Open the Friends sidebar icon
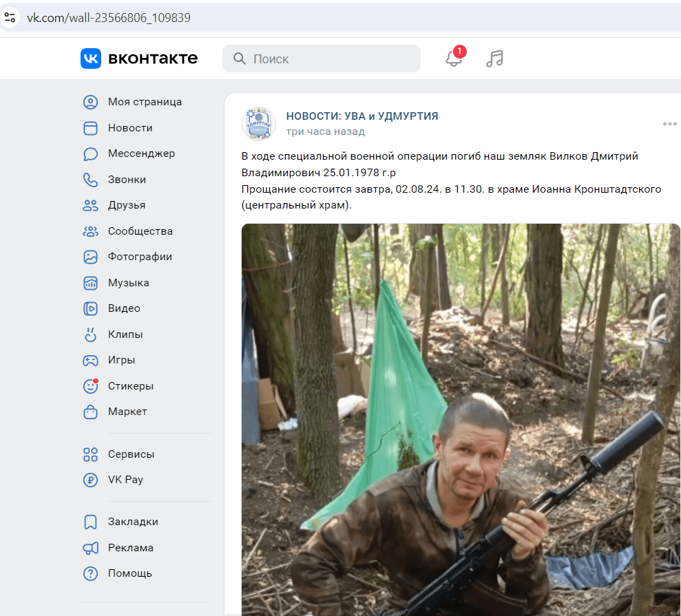 (90, 205)
